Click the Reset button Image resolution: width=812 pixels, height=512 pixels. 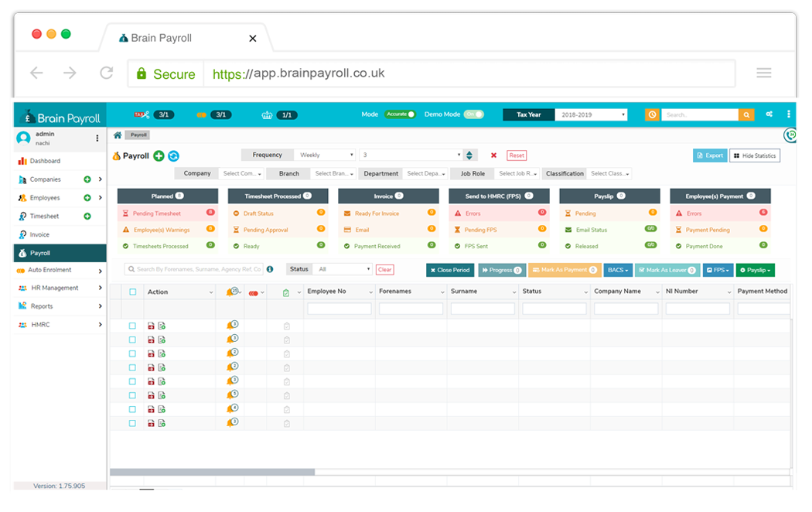517,155
